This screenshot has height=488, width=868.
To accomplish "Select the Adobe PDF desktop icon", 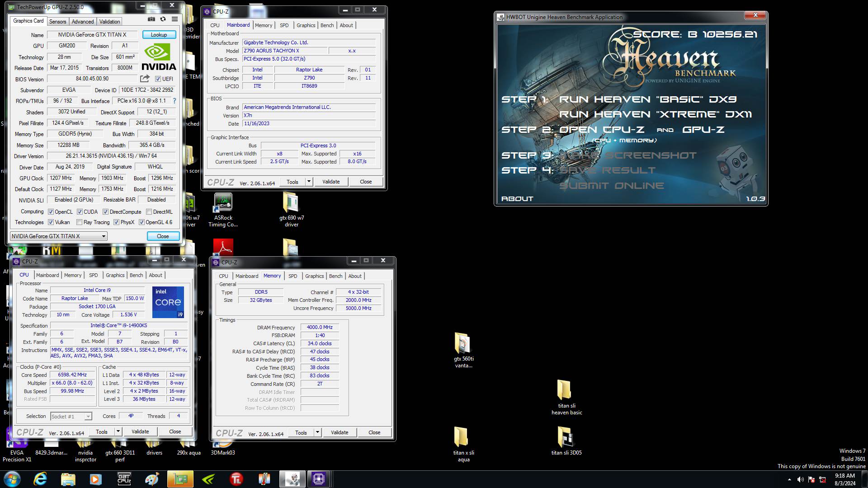I will click(x=223, y=247).
